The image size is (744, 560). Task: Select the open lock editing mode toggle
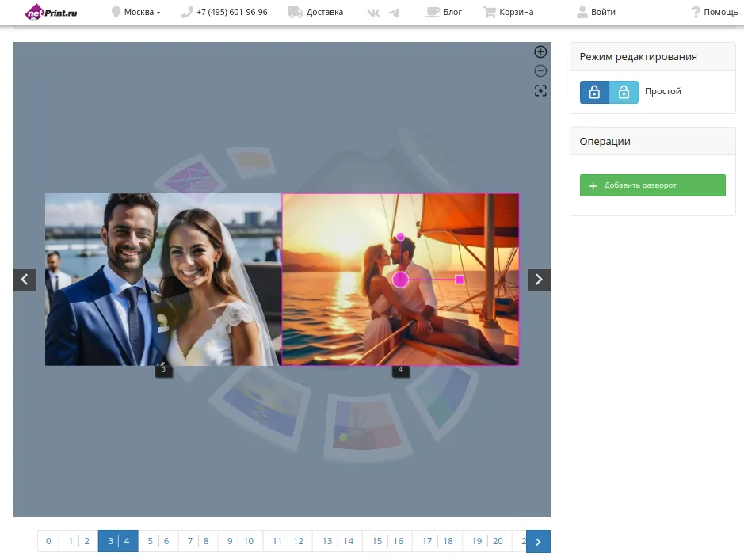click(x=624, y=91)
